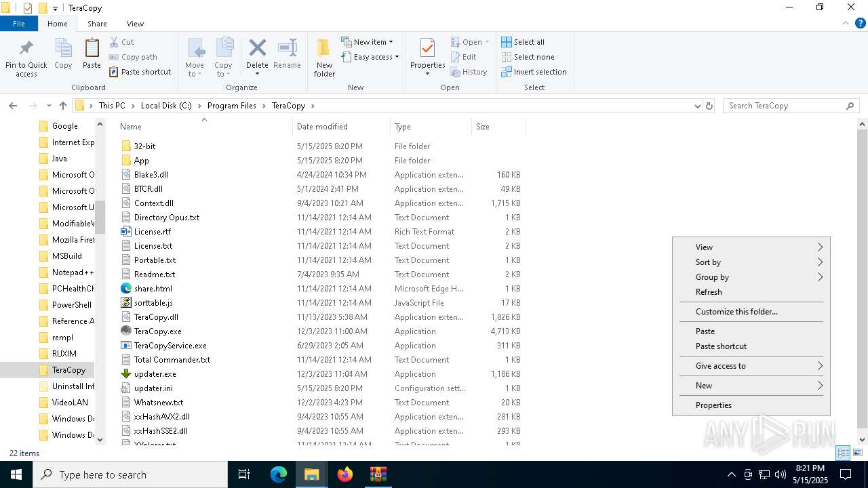Click the Cut scissors icon
The image size is (868, 488).
(114, 42)
